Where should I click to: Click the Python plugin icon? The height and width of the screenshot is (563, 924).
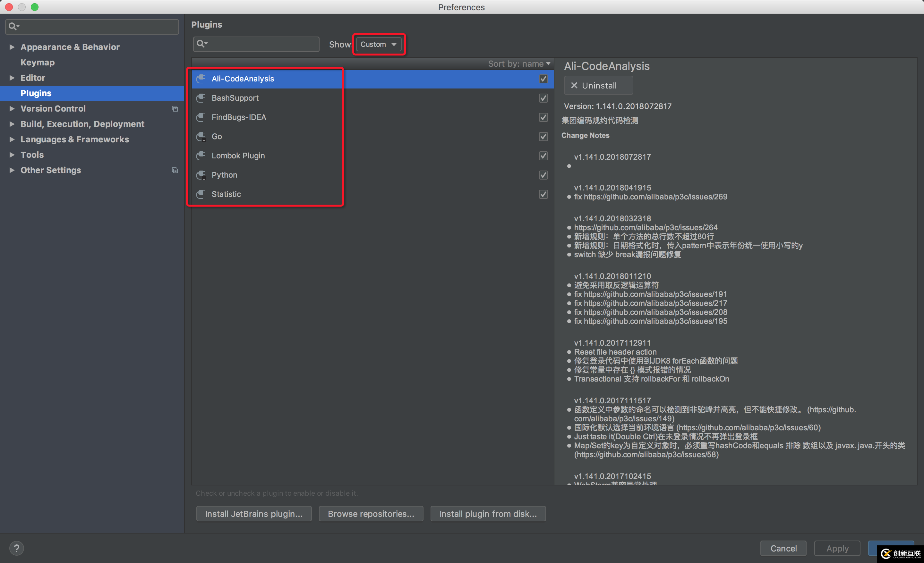click(201, 175)
